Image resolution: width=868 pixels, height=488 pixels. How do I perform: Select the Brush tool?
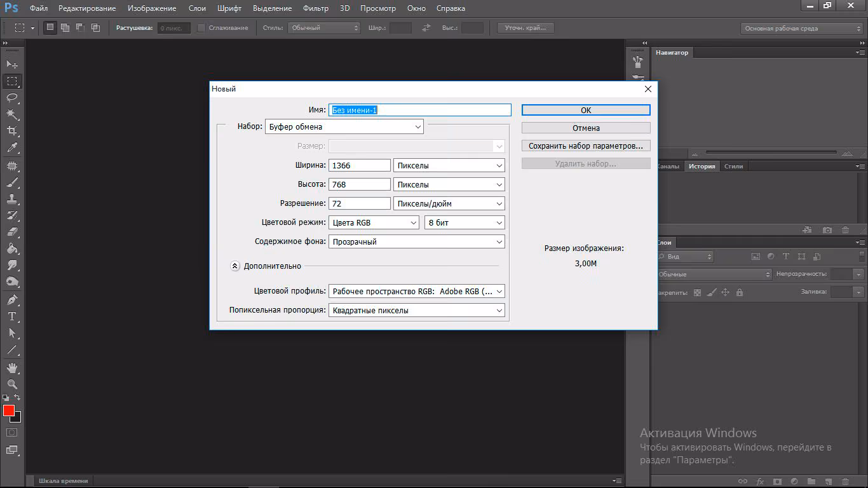click(12, 182)
